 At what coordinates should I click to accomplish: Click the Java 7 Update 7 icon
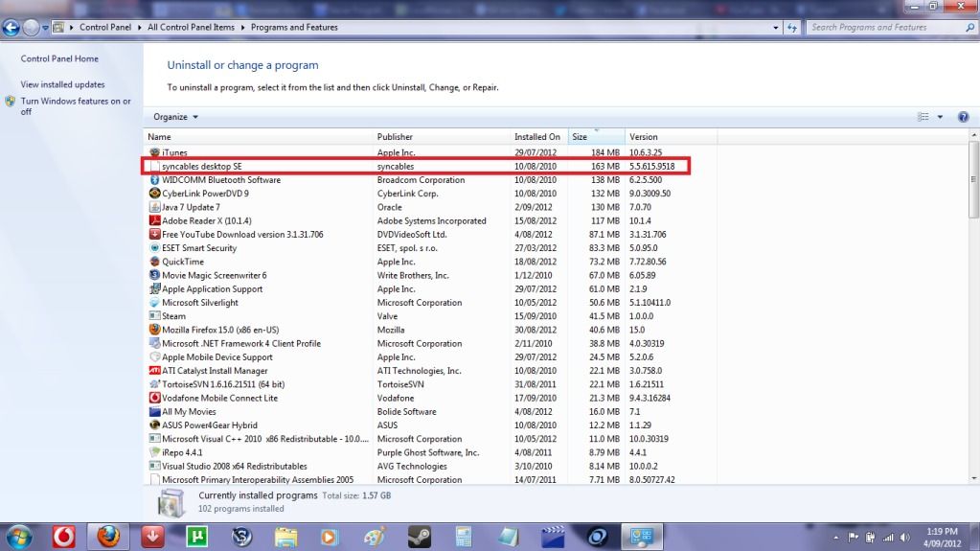click(154, 207)
